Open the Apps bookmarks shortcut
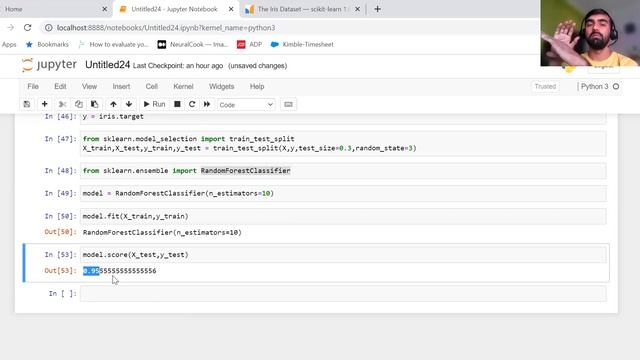Viewport: 640px width, 360px height. [x=9, y=44]
